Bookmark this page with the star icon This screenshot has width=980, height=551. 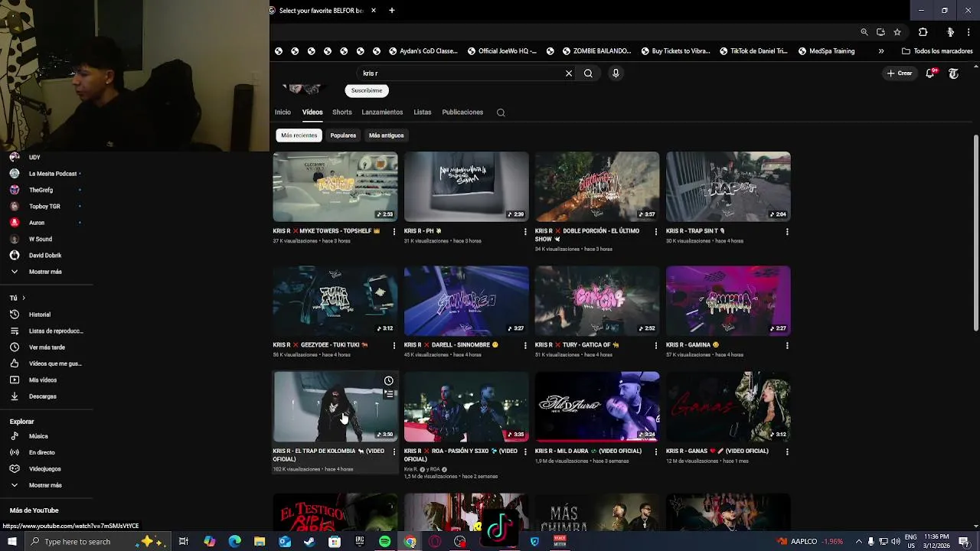click(897, 32)
